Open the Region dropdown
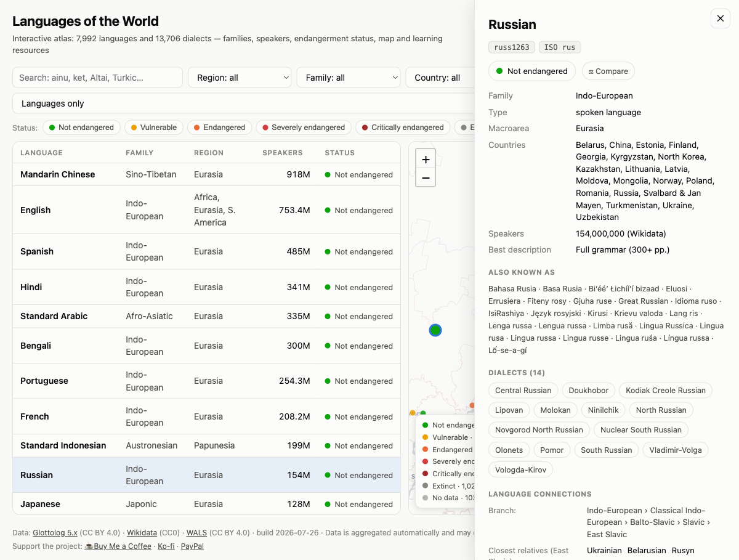The width and height of the screenshot is (739, 560). pyautogui.click(x=240, y=78)
